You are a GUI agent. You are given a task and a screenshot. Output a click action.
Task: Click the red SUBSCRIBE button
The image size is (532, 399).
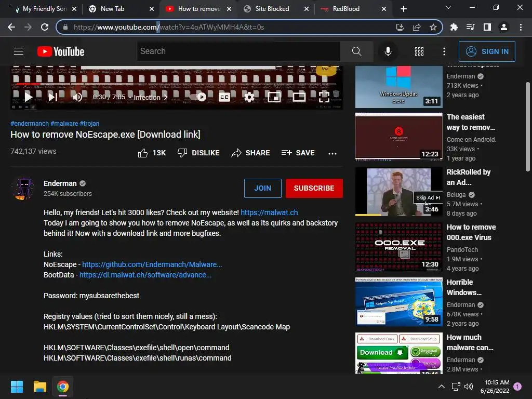tap(314, 188)
